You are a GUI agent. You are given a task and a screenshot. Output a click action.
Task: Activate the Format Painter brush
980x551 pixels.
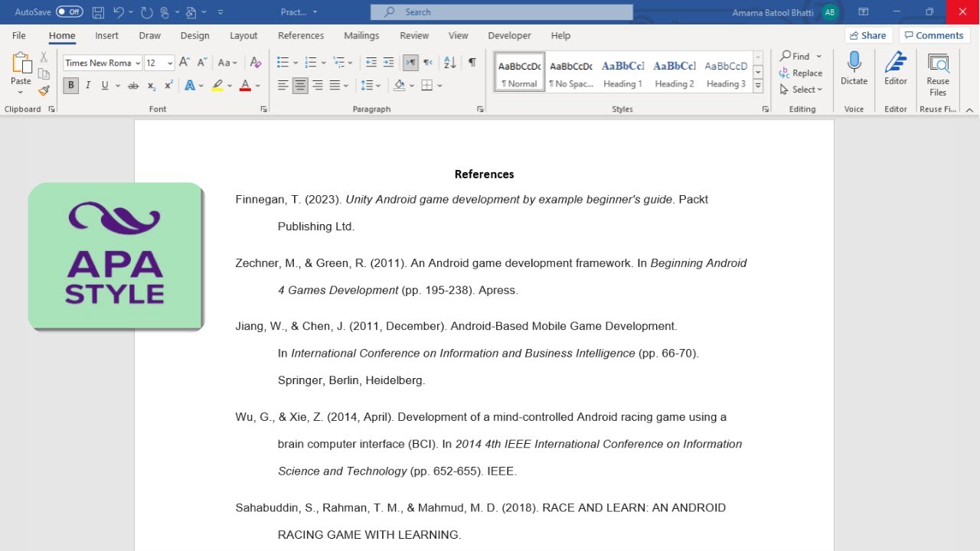click(44, 90)
